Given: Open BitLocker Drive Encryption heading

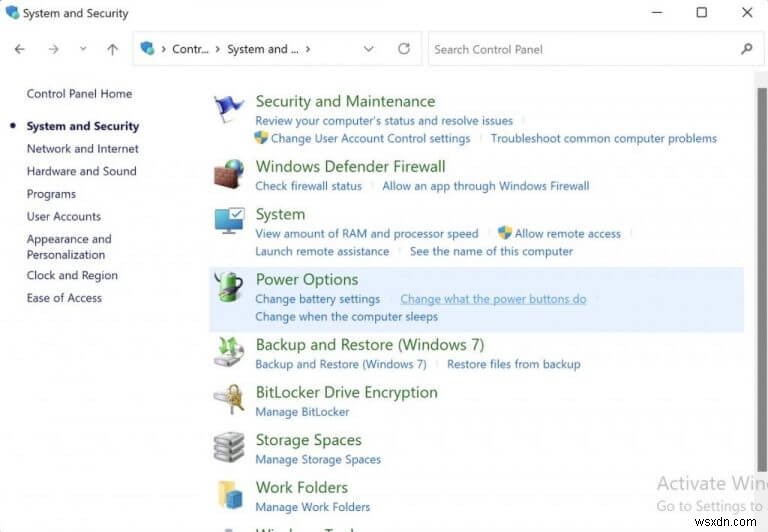Looking at the screenshot, I should click(347, 392).
